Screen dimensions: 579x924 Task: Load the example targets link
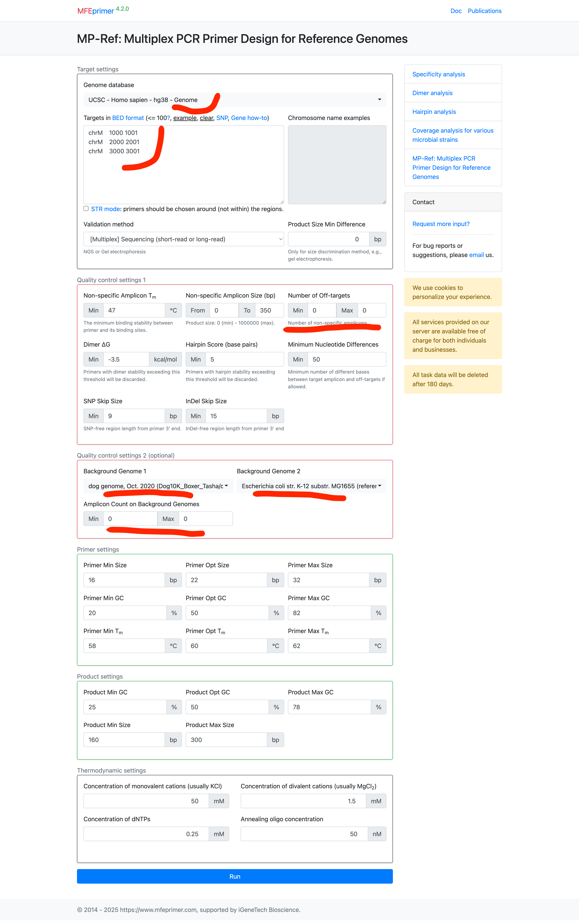click(185, 118)
